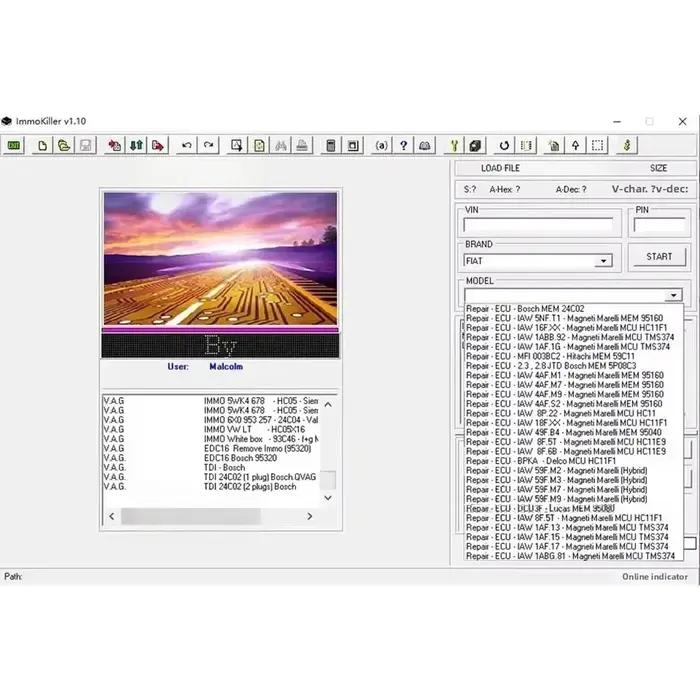Select IAW 5NF.T1 Magneti Marelli MEM 95160
This screenshot has height=700, width=700.
tap(574, 318)
